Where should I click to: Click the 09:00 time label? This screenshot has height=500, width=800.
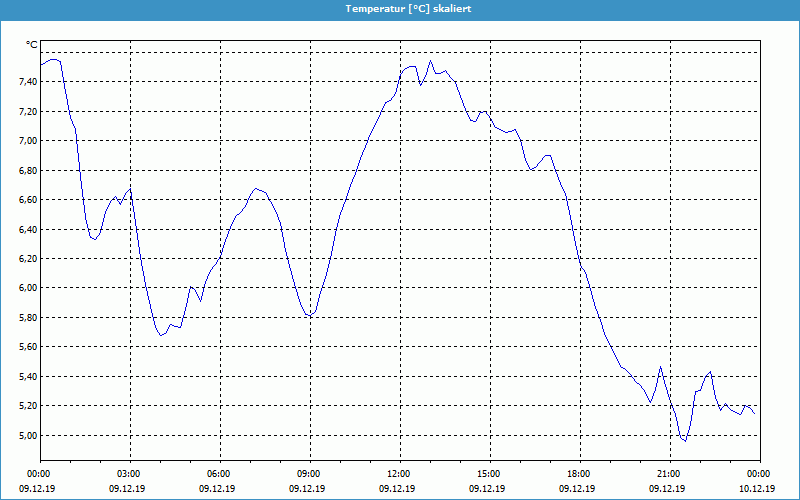pos(309,474)
